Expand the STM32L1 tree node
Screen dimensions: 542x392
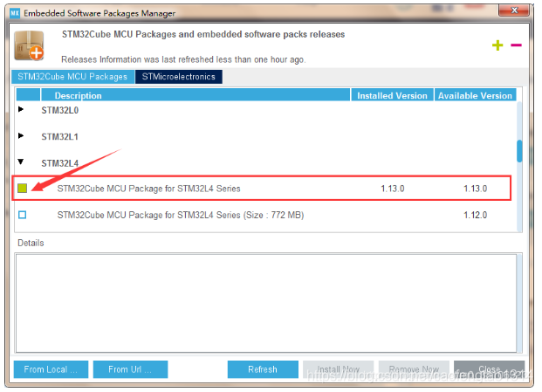click(21, 136)
